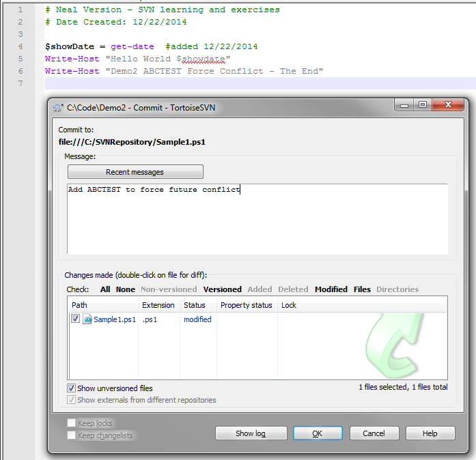Uncheck the Sample1.ps1 file checkbox

(x=75, y=319)
